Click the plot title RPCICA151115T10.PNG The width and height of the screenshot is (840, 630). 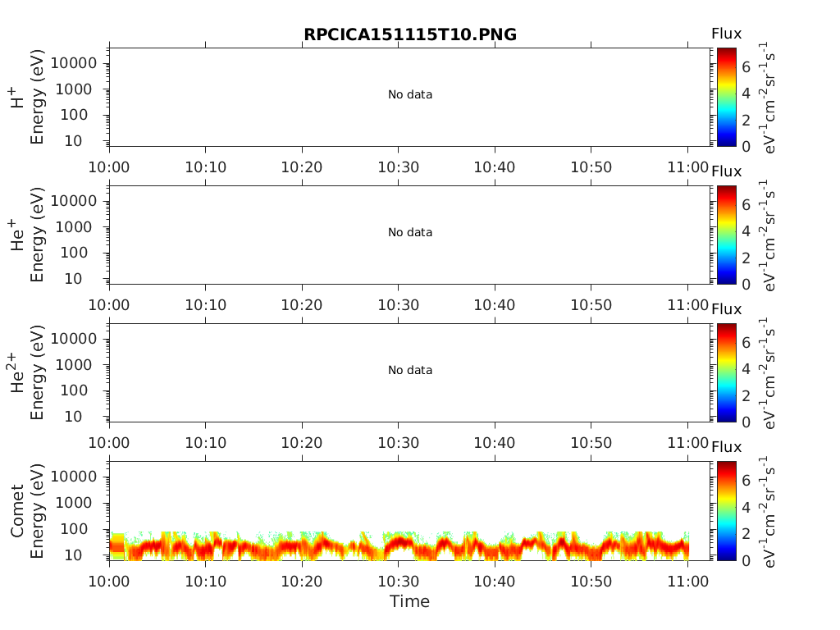click(410, 34)
